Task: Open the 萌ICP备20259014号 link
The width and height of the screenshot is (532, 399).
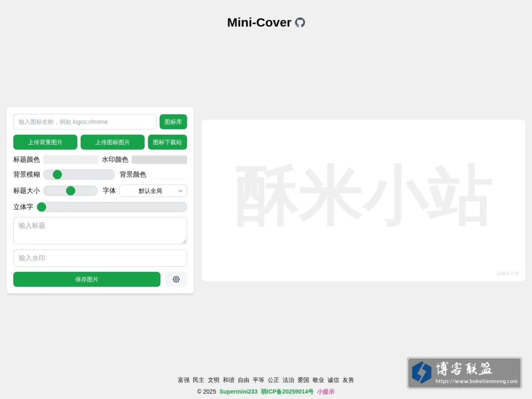Action: click(x=287, y=391)
